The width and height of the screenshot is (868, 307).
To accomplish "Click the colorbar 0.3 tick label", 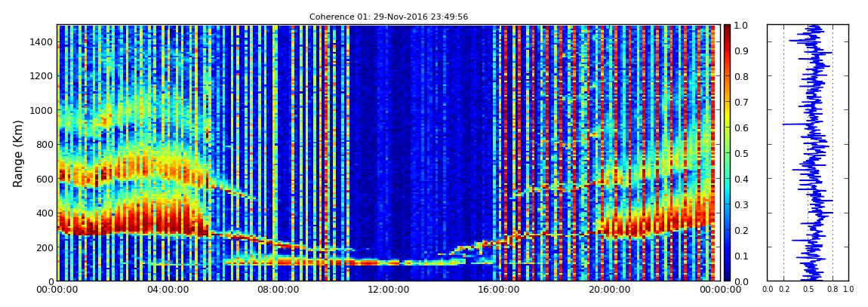I will [741, 204].
